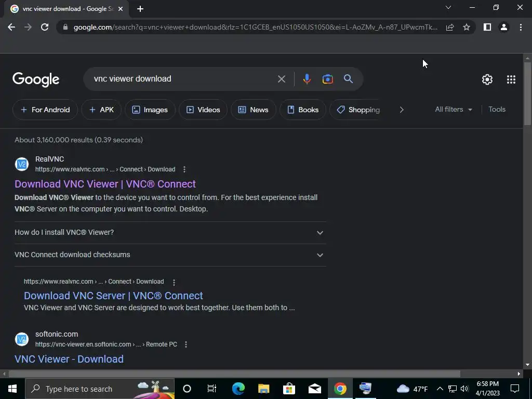
Task: Share this page from address bar
Action: (x=450, y=27)
